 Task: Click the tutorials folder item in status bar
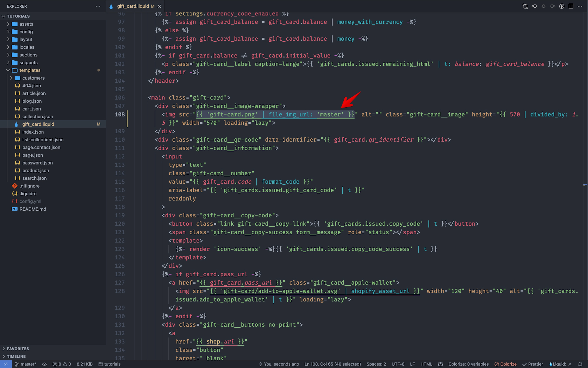[110, 364]
